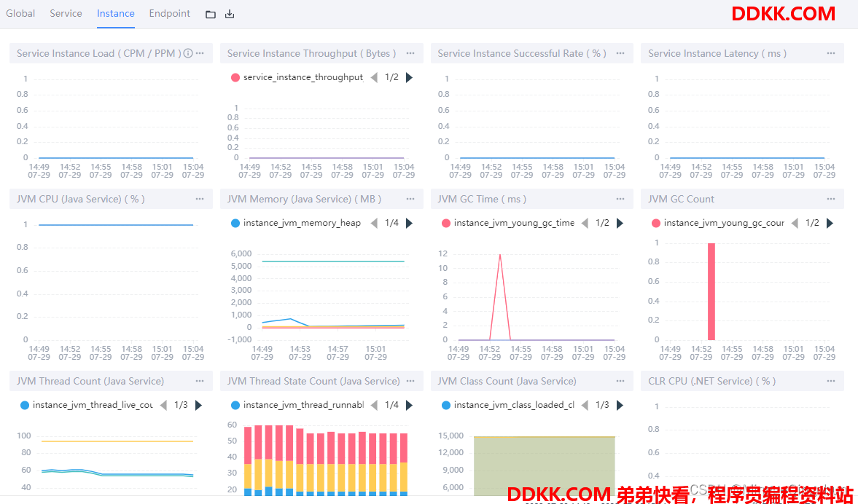Go to next legend page in Throughput chart
858x504 pixels.
tap(409, 78)
